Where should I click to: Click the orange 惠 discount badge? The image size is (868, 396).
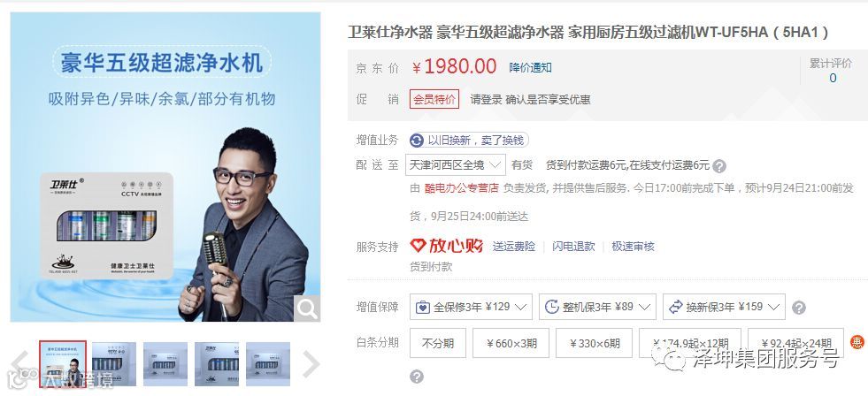[856, 342]
